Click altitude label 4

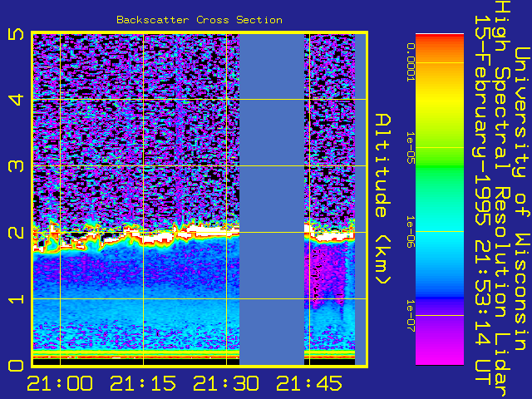pyautogui.click(x=16, y=100)
